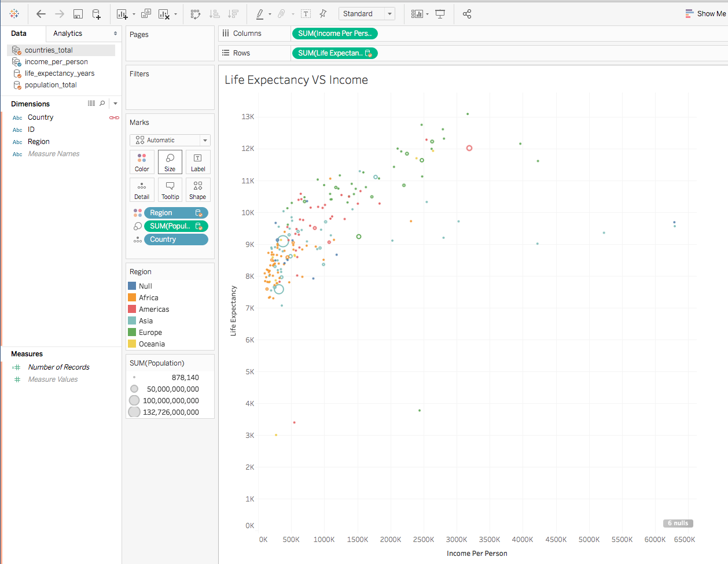Open the Tooltip mark editor
The image size is (728, 564).
(170, 189)
